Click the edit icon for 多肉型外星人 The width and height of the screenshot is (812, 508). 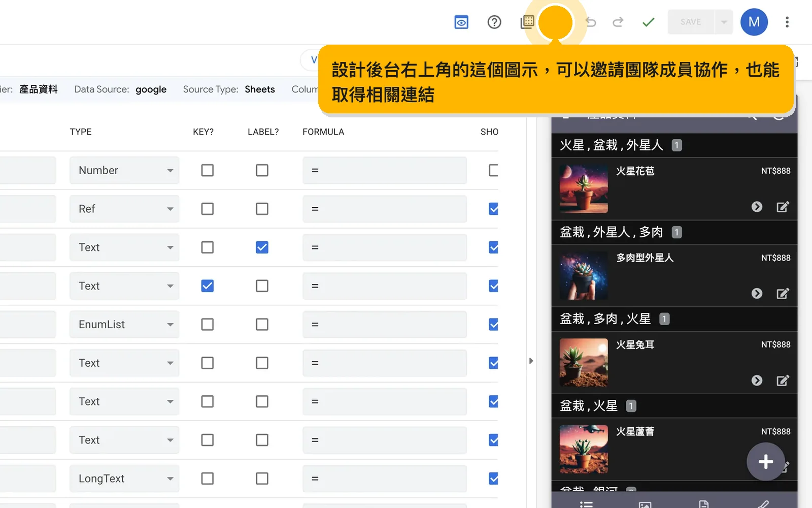pyautogui.click(x=783, y=294)
